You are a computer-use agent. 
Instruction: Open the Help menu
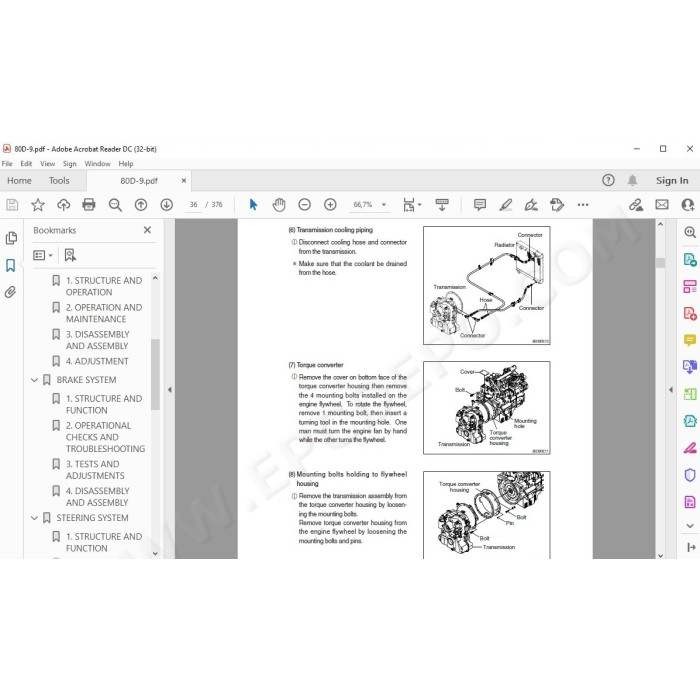click(125, 164)
